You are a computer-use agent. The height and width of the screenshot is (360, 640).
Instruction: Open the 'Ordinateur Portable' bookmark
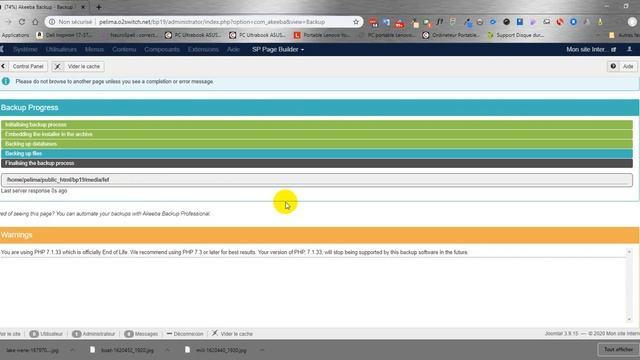coord(451,35)
